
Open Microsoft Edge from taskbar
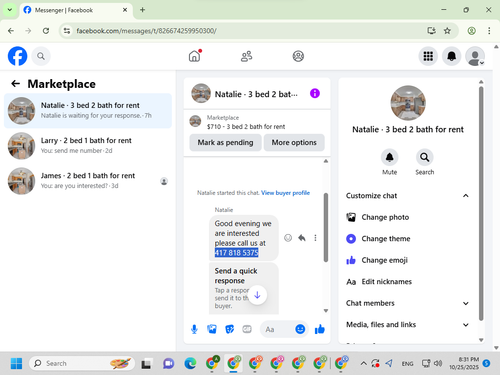point(190,363)
